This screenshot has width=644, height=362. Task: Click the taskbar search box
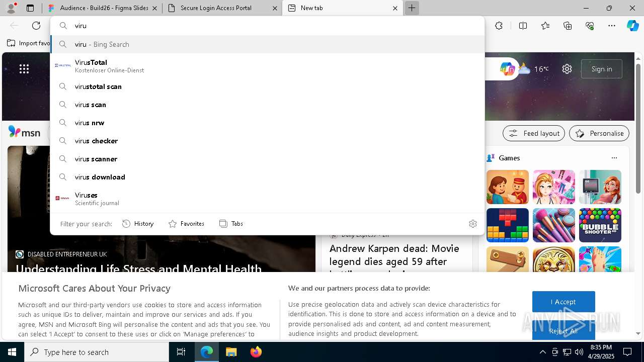point(97,352)
